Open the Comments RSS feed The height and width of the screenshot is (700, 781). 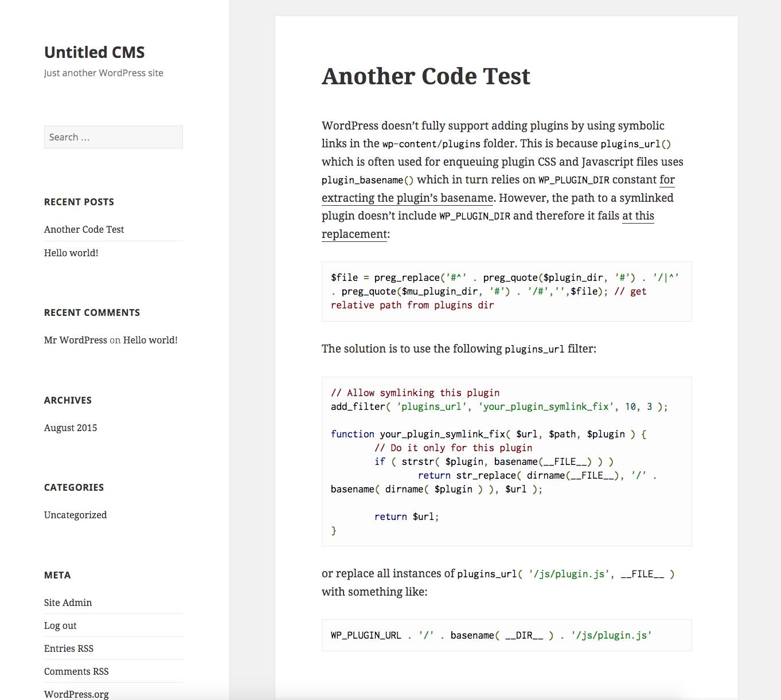click(x=76, y=671)
